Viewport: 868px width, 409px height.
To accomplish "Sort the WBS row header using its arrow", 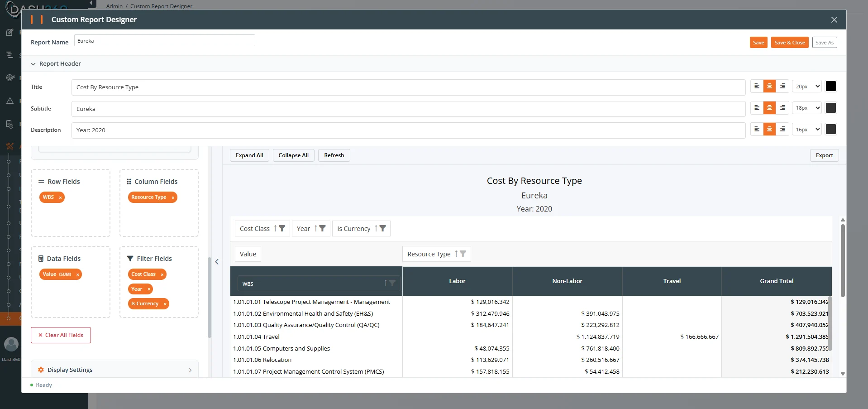I will (x=386, y=283).
